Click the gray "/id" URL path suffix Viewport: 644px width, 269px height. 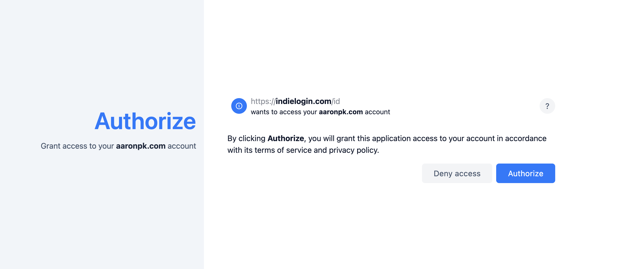point(336,101)
